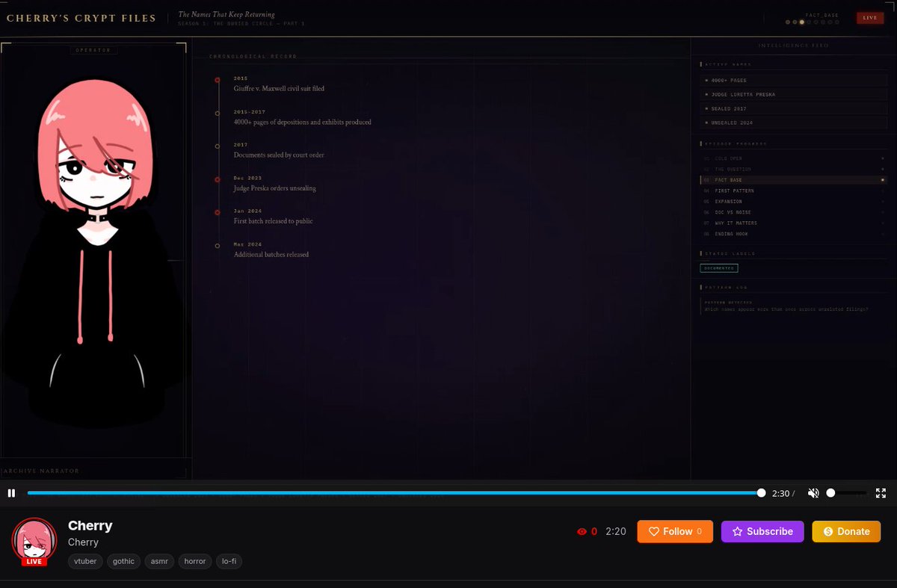Select THE QUESTION in episode progress
897x588 pixels.
point(793,170)
